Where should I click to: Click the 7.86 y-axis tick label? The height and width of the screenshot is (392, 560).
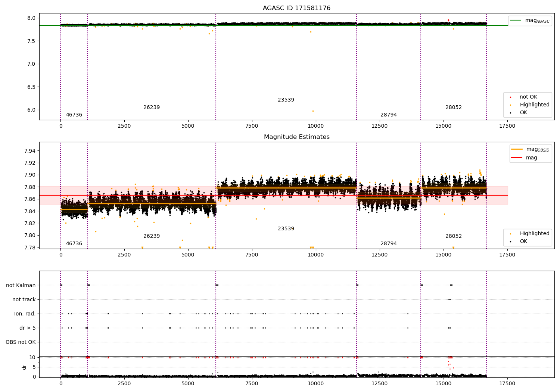pyautogui.click(x=30, y=199)
